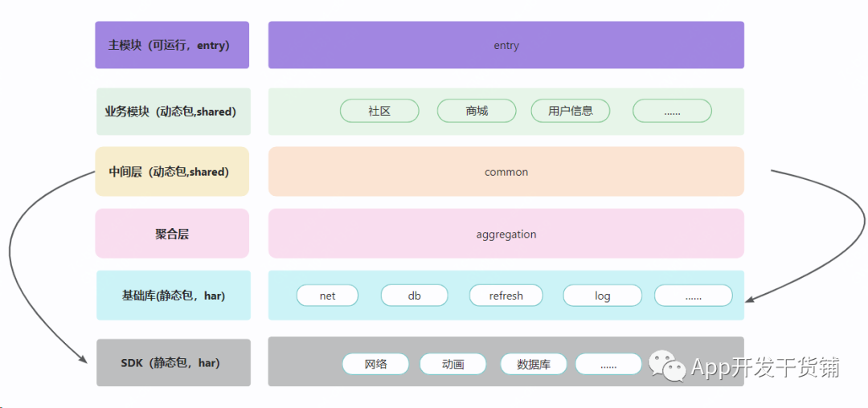The image size is (868, 408).
Task: Select the SDK（静态包，har）label box
Action: 174,363
